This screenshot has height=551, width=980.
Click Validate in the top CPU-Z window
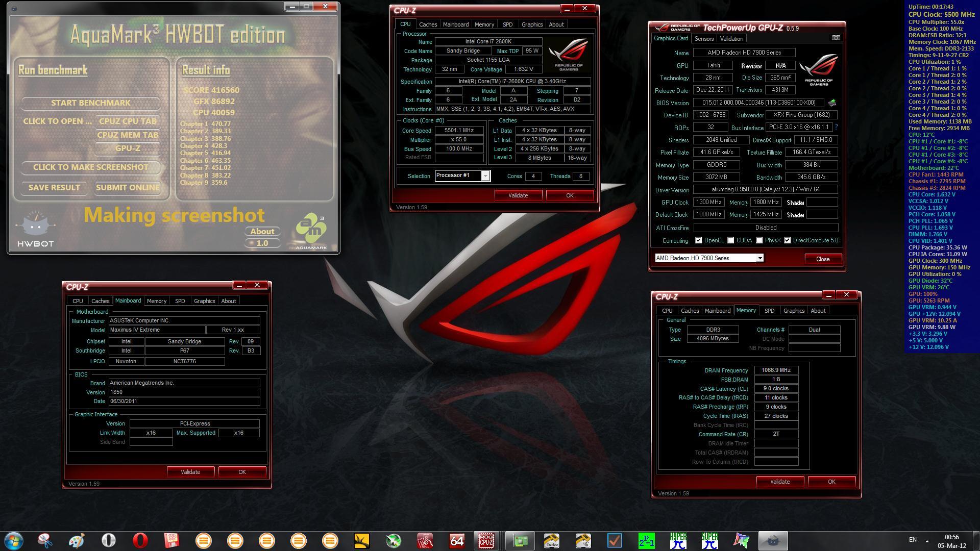pyautogui.click(x=518, y=195)
